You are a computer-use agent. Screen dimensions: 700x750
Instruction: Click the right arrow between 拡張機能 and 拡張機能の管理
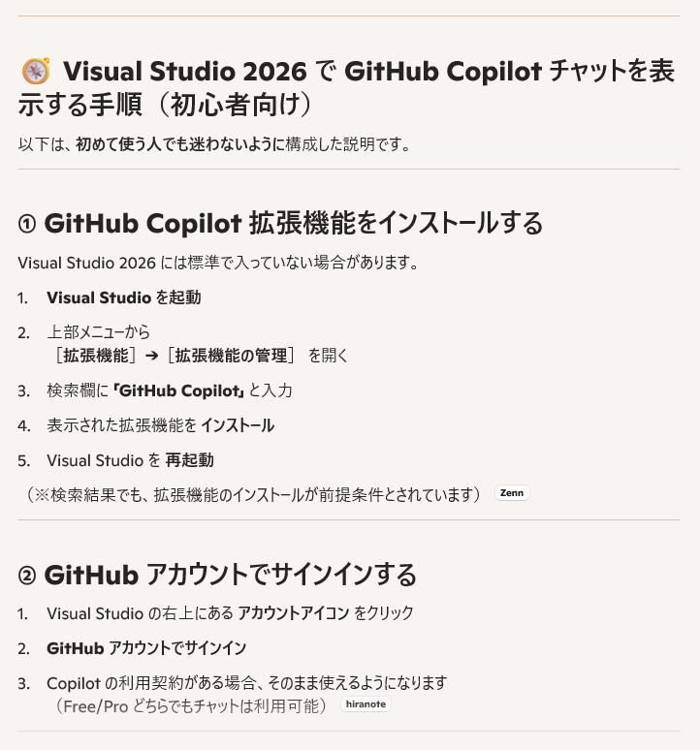click(151, 356)
